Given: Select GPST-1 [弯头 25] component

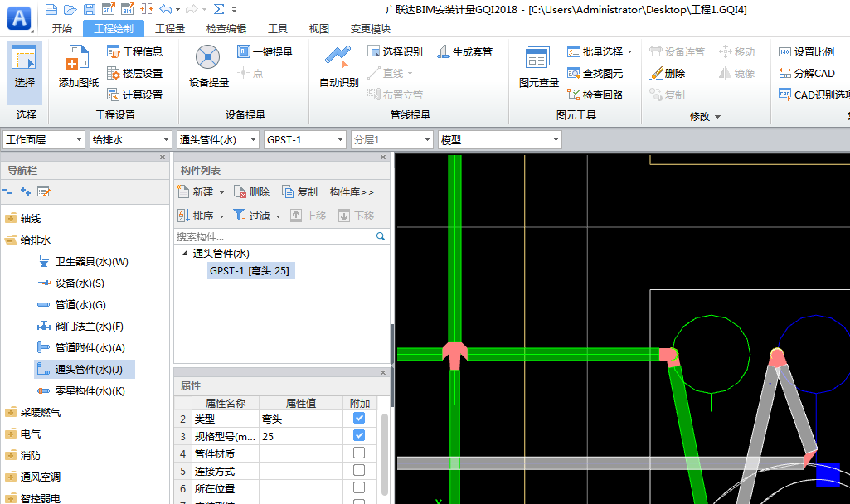Looking at the screenshot, I should pos(250,270).
